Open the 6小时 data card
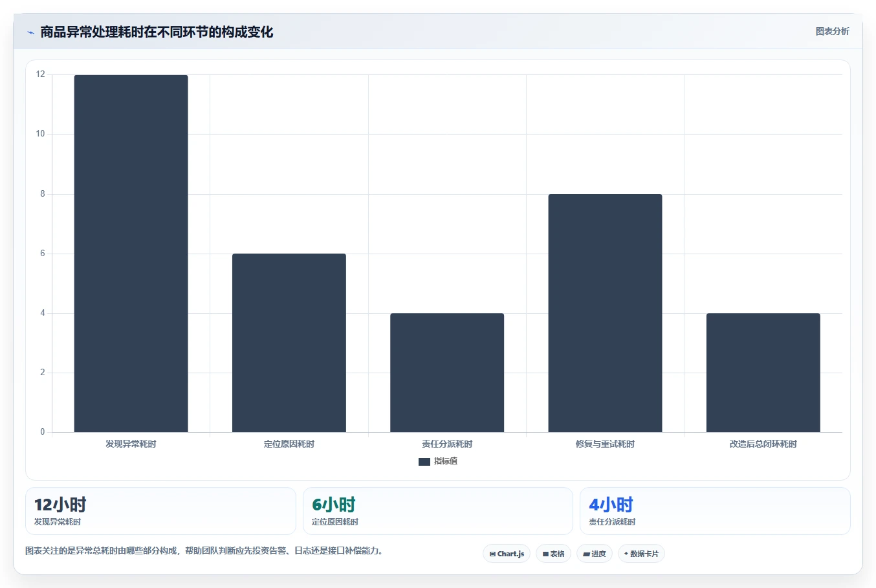This screenshot has height=588, width=876. point(438,511)
